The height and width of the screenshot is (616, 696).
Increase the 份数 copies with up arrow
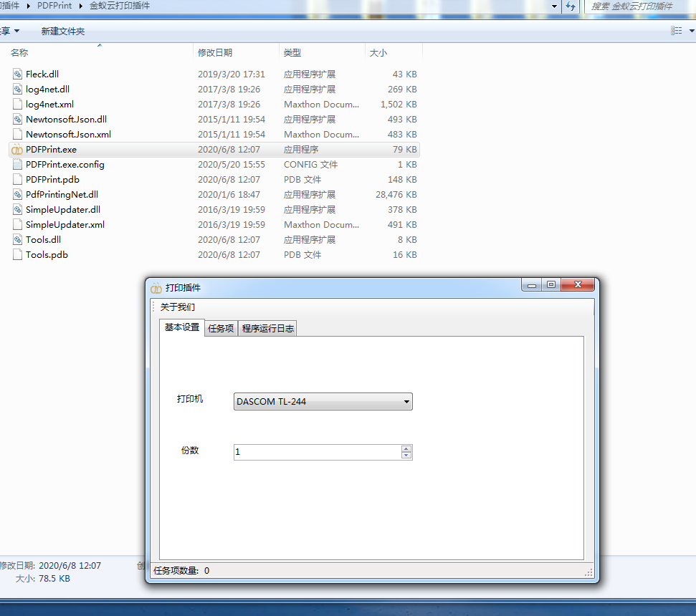(x=406, y=448)
